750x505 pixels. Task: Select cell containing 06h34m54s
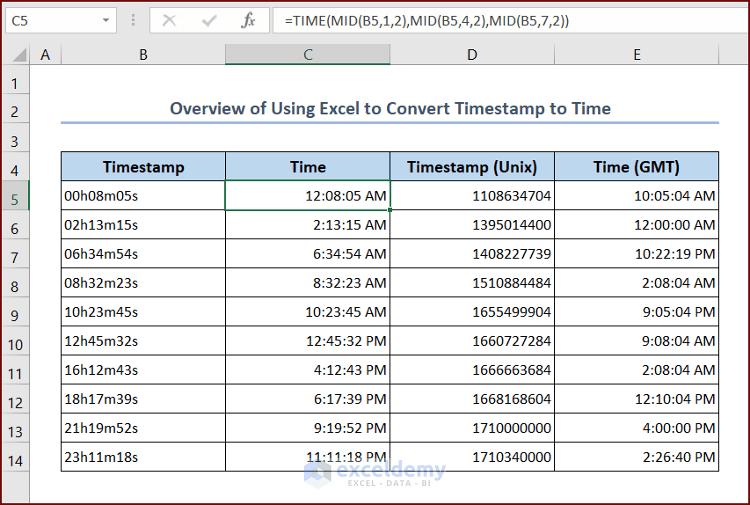(143, 253)
